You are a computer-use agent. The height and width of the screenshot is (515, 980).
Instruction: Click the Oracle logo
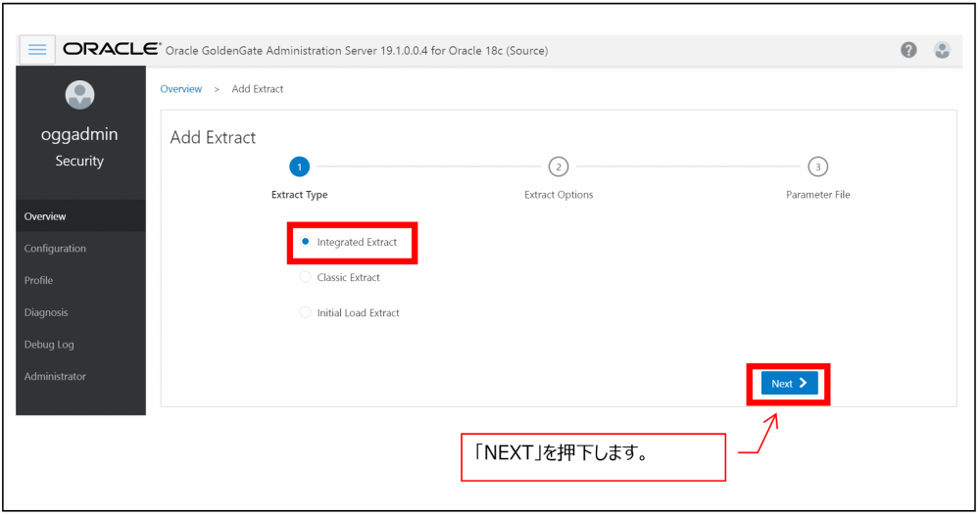[112, 49]
